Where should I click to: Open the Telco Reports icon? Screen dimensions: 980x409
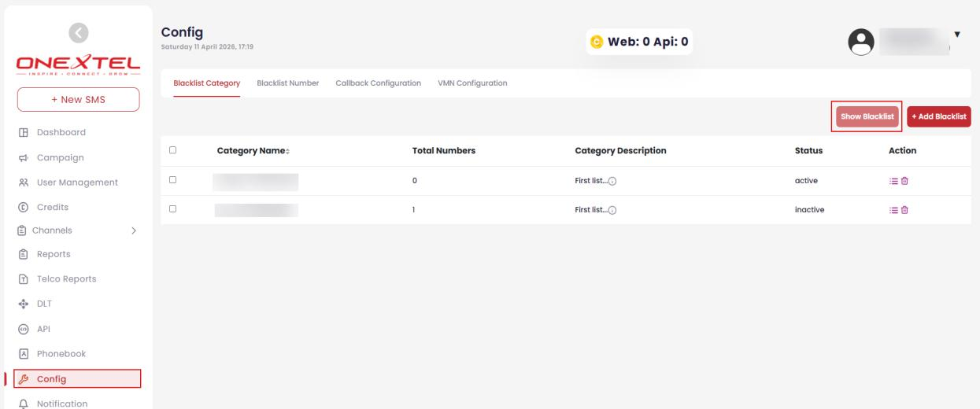coord(23,278)
